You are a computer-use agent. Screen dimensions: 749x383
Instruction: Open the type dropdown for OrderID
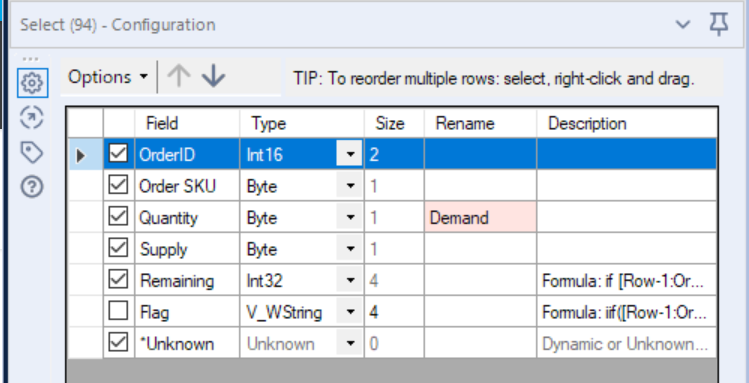click(350, 154)
